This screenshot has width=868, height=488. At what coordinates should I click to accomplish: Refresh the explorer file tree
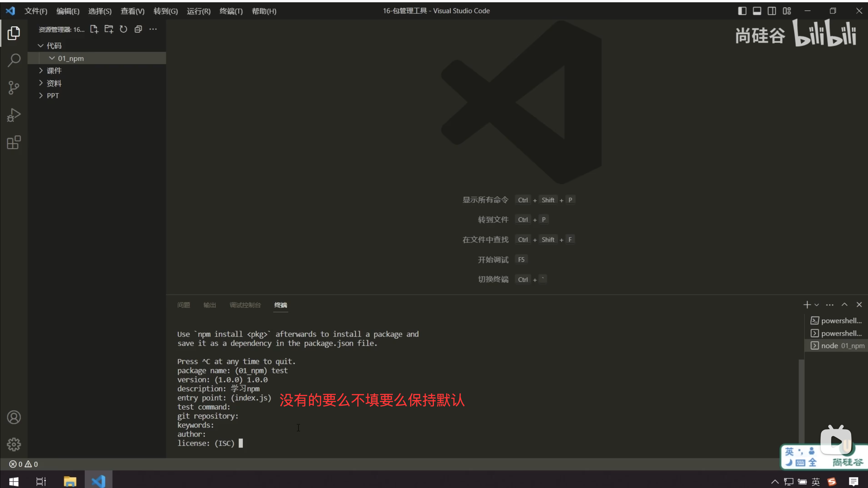click(x=123, y=29)
